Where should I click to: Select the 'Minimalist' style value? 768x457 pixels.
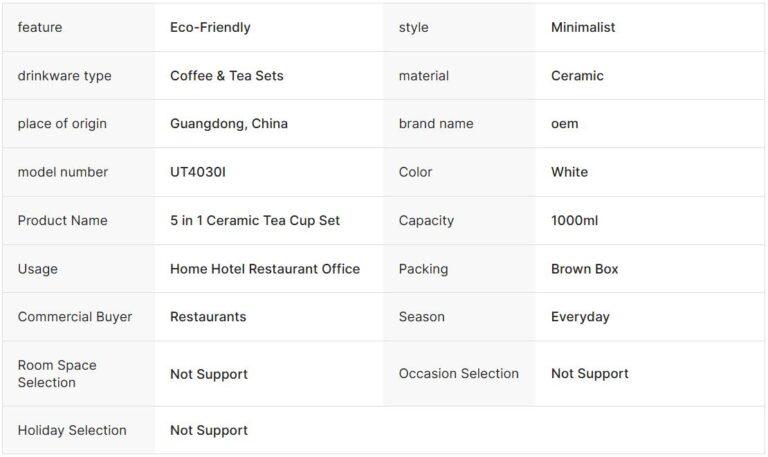[583, 28]
